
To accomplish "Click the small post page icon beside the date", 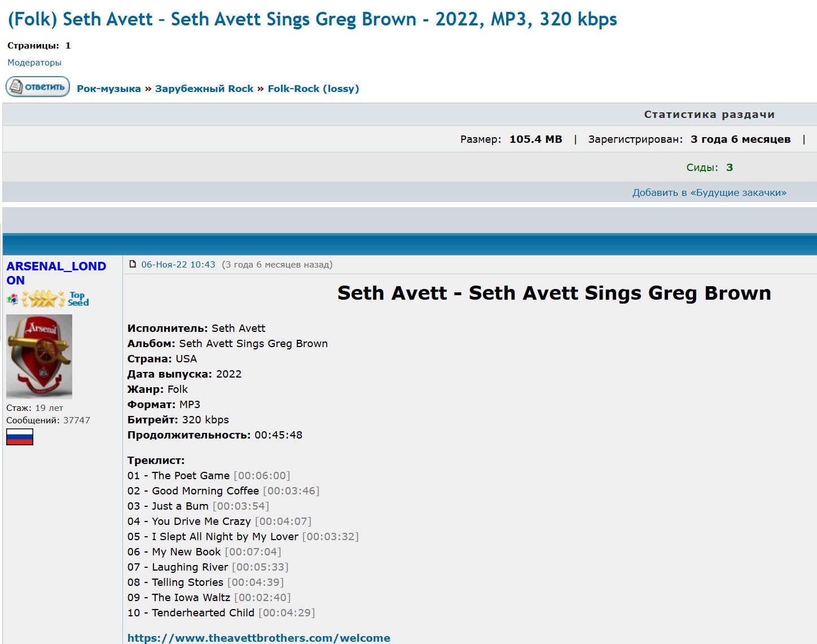I will [x=133, y=264].
